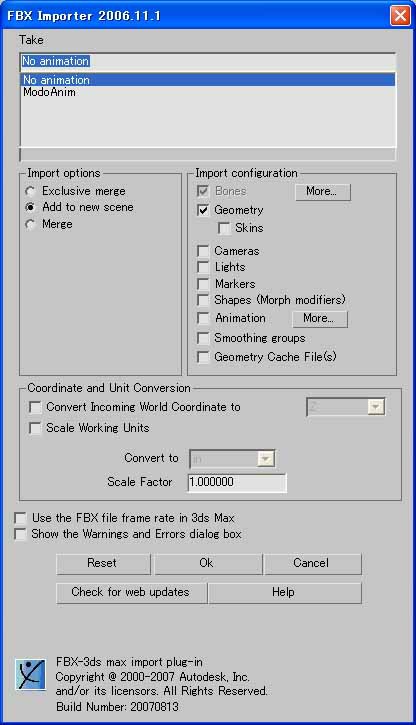This screenshot has height=725, width=416.
Task: Click the Scale Factor input field
Action: click(x=237, y=482)
